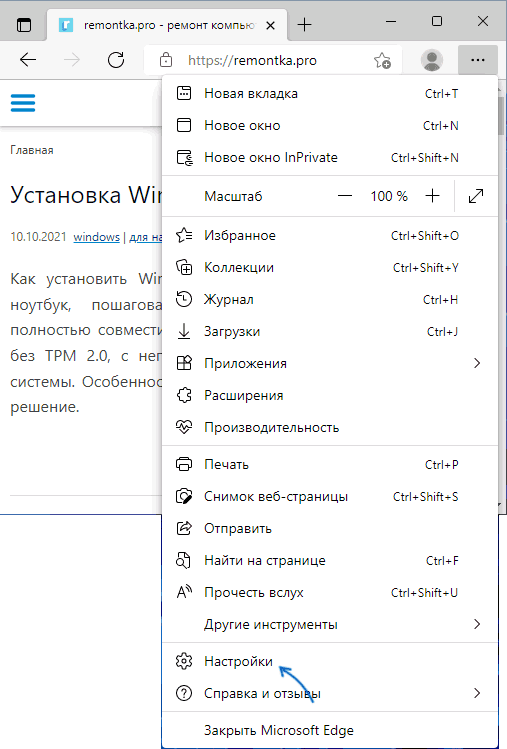Click the address bar URL field
Screen dimensions: 507x749
point(272,60)
